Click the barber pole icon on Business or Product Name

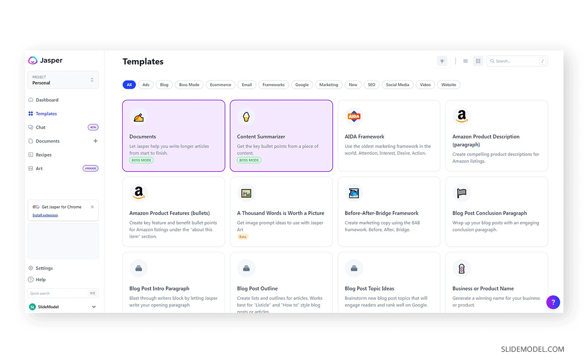(462, 268)
